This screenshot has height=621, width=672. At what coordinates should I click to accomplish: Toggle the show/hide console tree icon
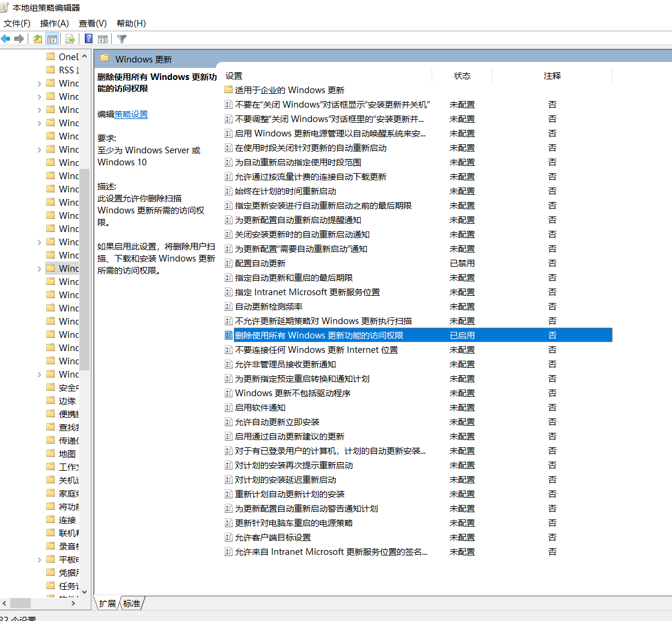[x=52, y=39]
